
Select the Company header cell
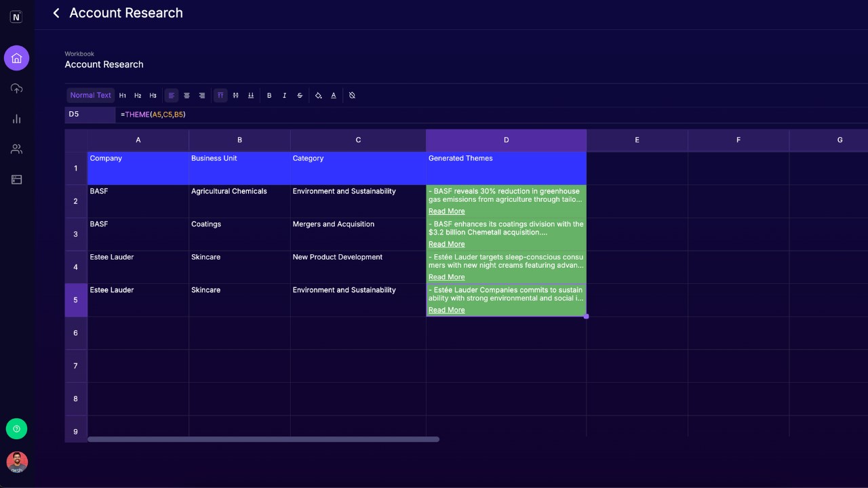[x=138, y=168]
